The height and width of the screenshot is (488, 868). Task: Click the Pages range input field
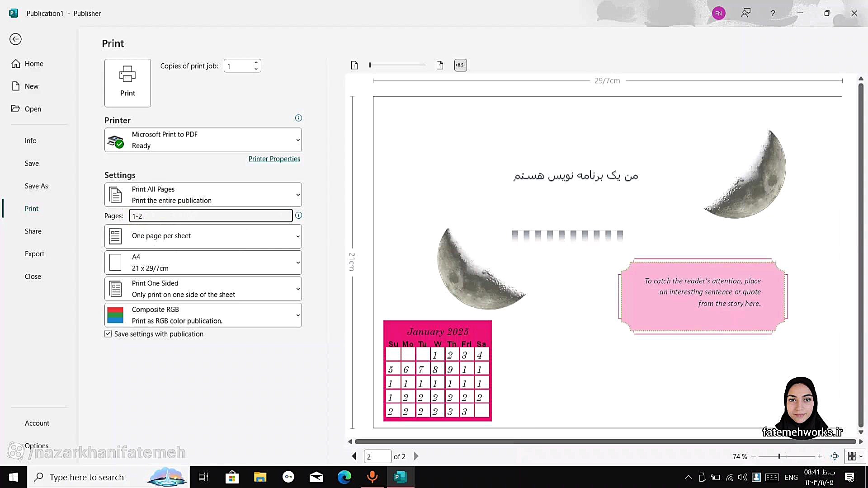pos(211,216)
